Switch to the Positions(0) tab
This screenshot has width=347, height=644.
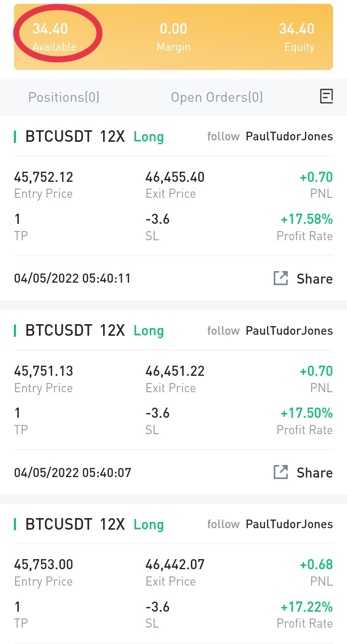[64, 97]
